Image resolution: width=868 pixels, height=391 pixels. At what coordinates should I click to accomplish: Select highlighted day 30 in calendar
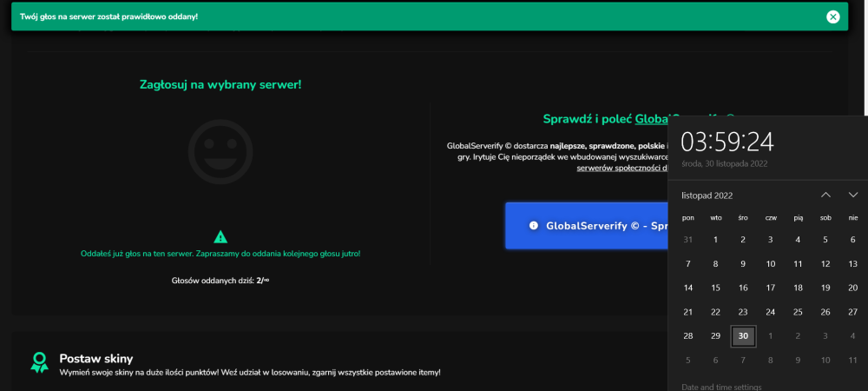click(x=743, y=336)
